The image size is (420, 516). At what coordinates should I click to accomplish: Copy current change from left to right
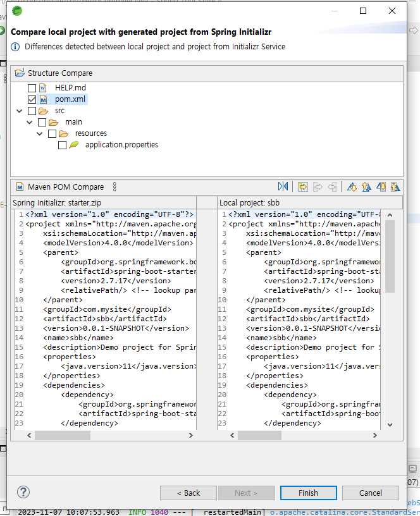(x=318, y=187)
